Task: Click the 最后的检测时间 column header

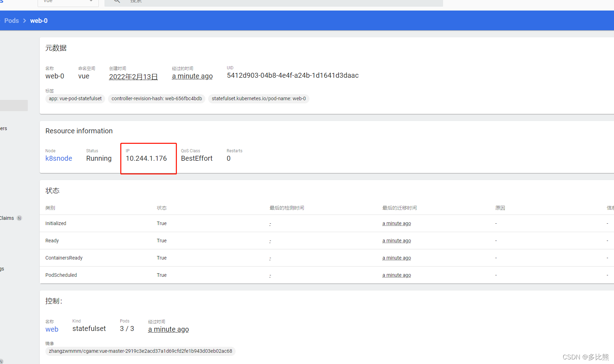Action: coord(287,208)
